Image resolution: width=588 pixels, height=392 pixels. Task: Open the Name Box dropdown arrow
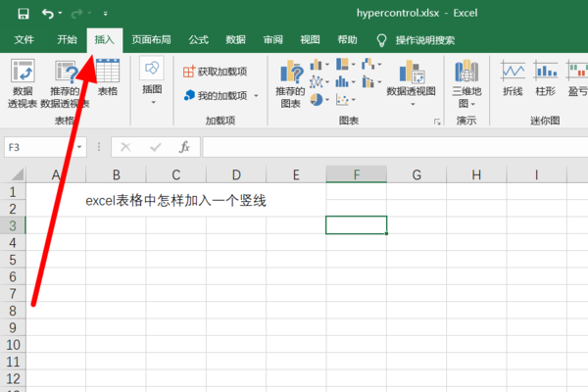[x=79, y=147]
